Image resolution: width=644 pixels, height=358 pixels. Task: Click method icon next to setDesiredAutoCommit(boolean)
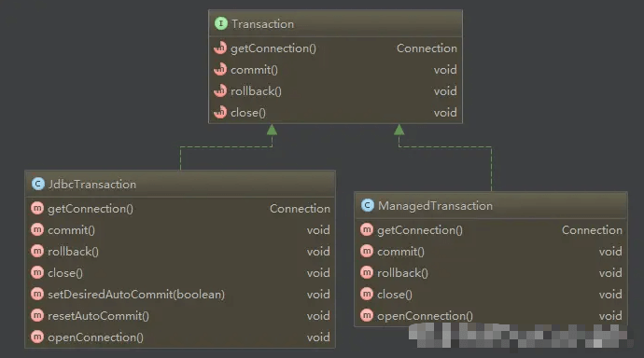tap(37, 294)
